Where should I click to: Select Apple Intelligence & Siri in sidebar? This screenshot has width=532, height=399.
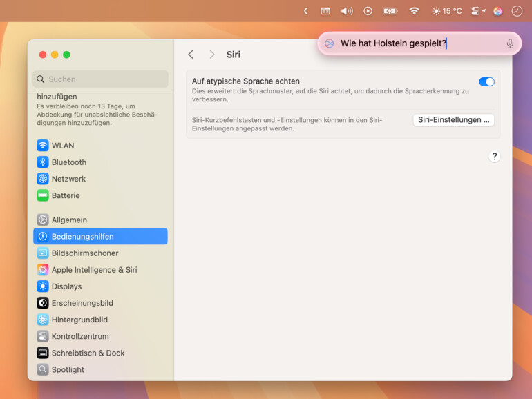point(94,270)
